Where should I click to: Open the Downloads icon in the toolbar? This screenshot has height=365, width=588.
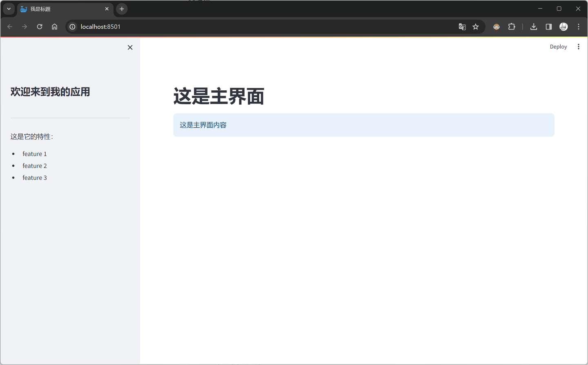[533, 27]
